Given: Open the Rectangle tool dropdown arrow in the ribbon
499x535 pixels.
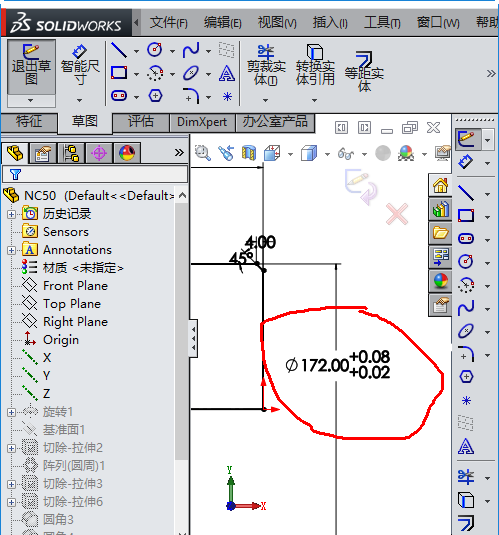Looking at the screenshot, I should pyautogui.click(x=136, y=74).
